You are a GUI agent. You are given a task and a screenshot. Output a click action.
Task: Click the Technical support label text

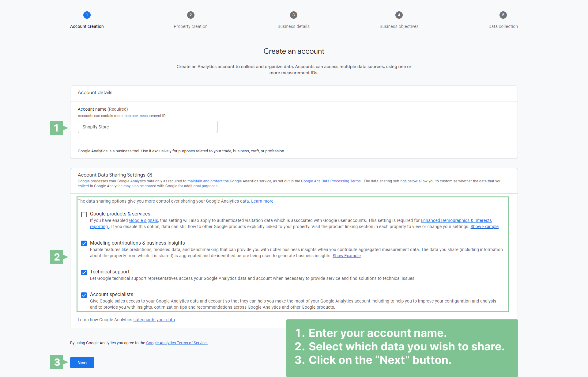[x=110, y=272]
